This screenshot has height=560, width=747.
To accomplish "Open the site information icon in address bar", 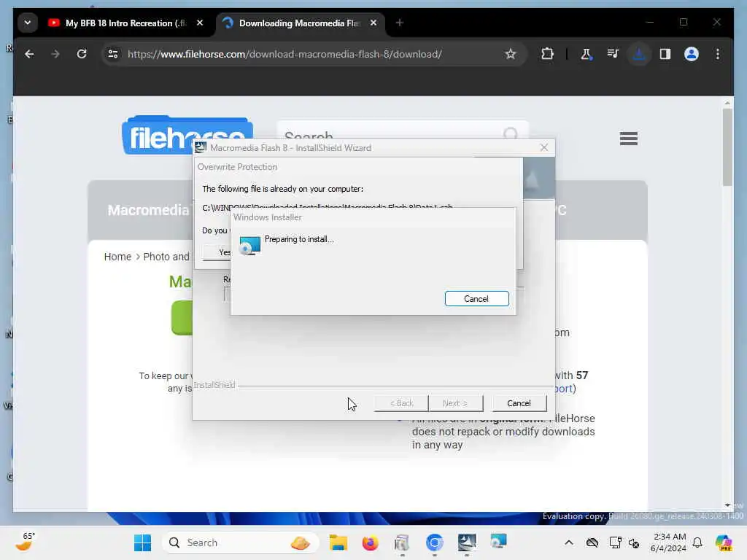I will tap(113, 54).
